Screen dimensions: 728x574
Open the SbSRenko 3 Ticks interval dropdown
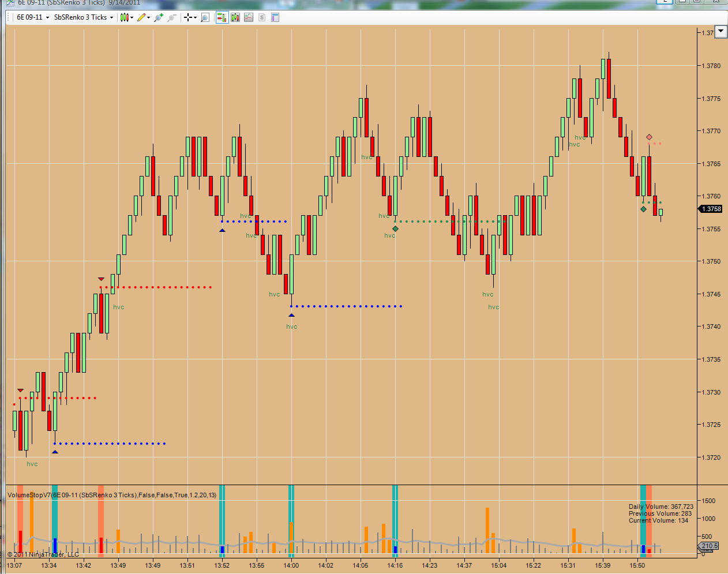point(84,17)
